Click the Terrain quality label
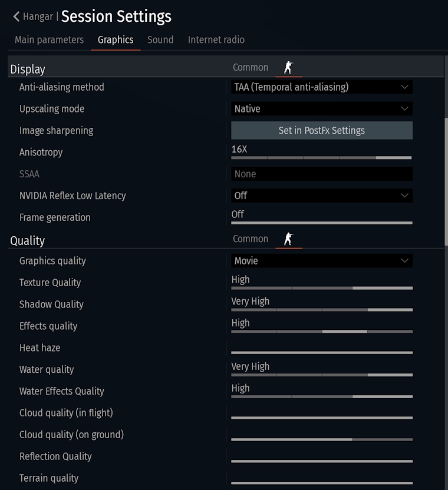Image resolution: width=448 pixels, height=490 pixels. pyautogui.click(x=49, y=478)
